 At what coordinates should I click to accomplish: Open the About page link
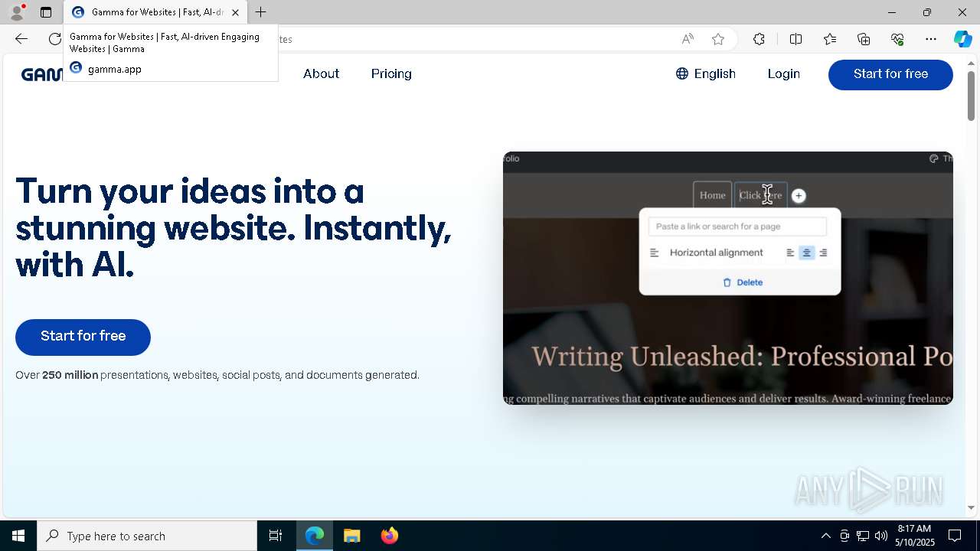pos(321,74)
